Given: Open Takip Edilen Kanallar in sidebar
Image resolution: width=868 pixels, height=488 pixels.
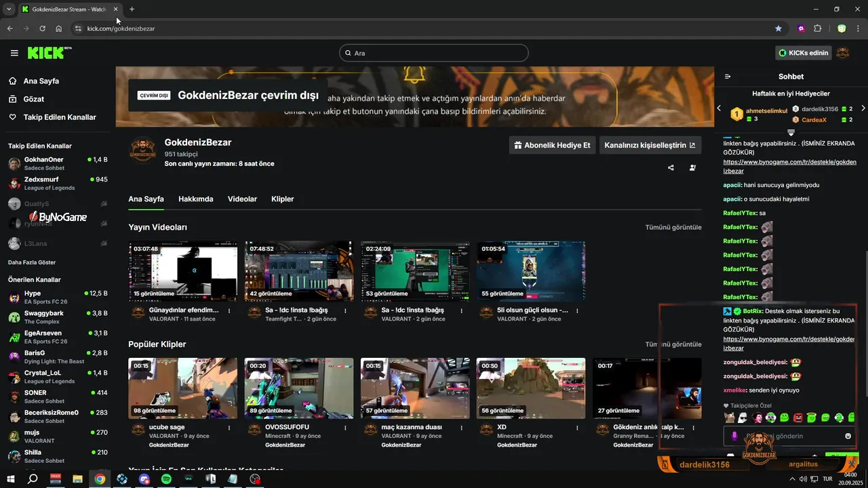Looking at the screenshot, I should click(x=60, y=117).
